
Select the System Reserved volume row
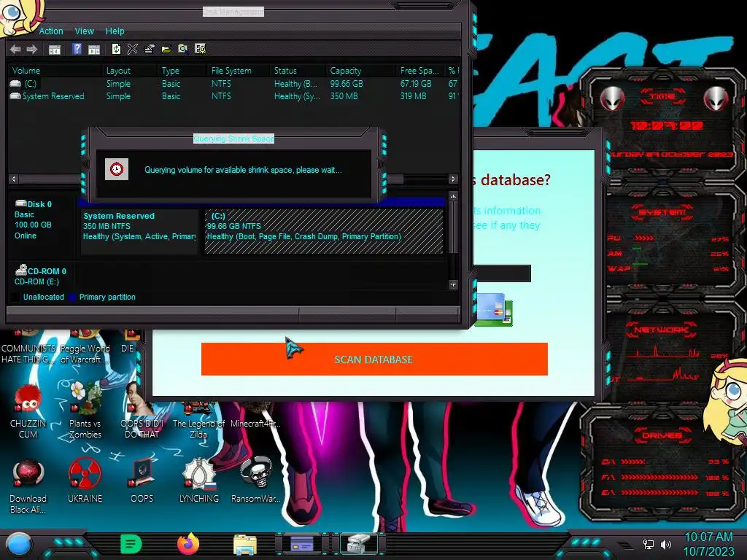(x=233, y=96)
